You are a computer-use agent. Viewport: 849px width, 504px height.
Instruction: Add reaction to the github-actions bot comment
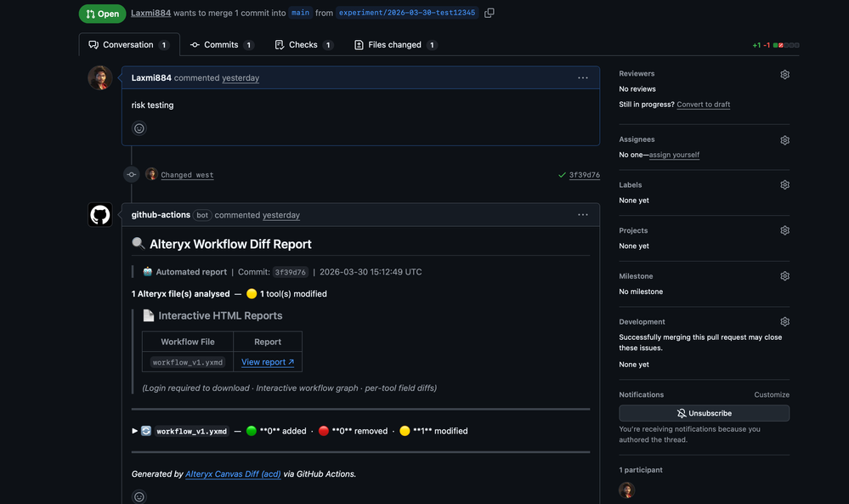(x=139, y=496)
